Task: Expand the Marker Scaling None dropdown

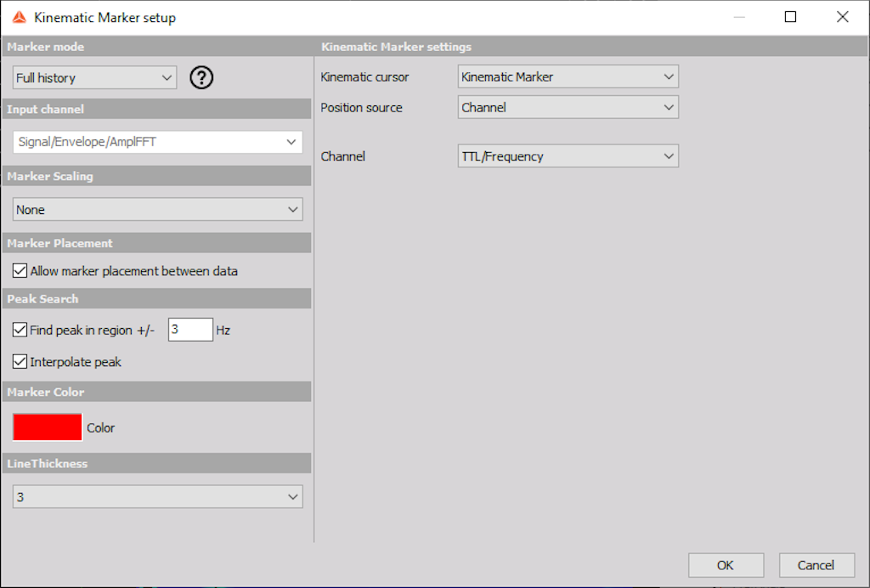Action: click(x=157, y=210)
